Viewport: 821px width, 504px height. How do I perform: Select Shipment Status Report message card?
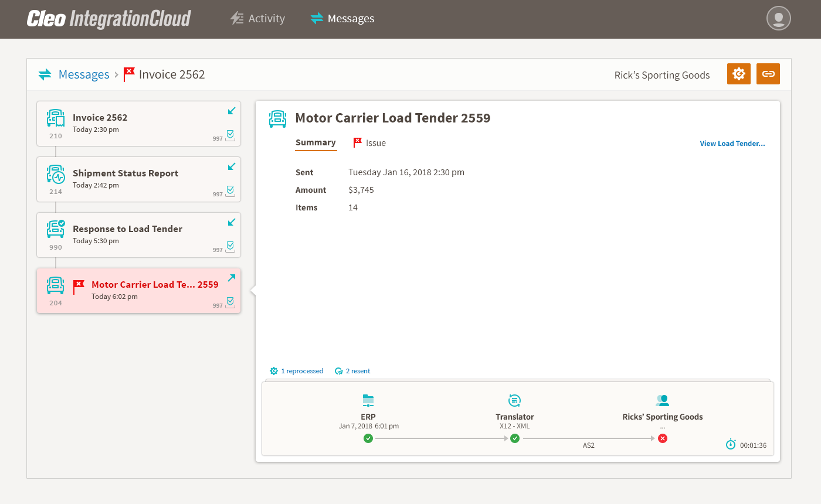click(138, 179)
